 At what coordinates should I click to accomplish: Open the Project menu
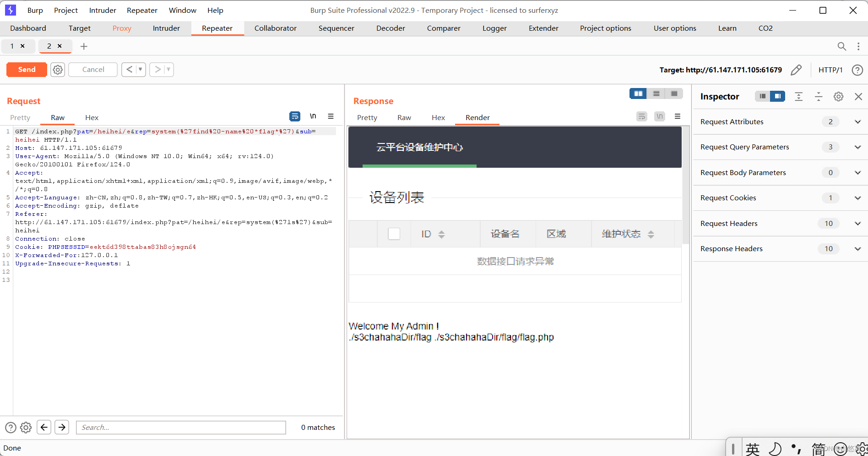click(66, 10)
